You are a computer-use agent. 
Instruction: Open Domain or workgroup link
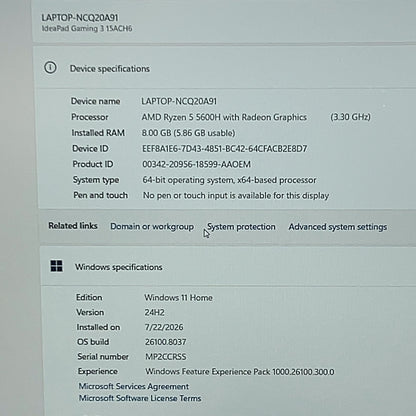coord(152,227)
